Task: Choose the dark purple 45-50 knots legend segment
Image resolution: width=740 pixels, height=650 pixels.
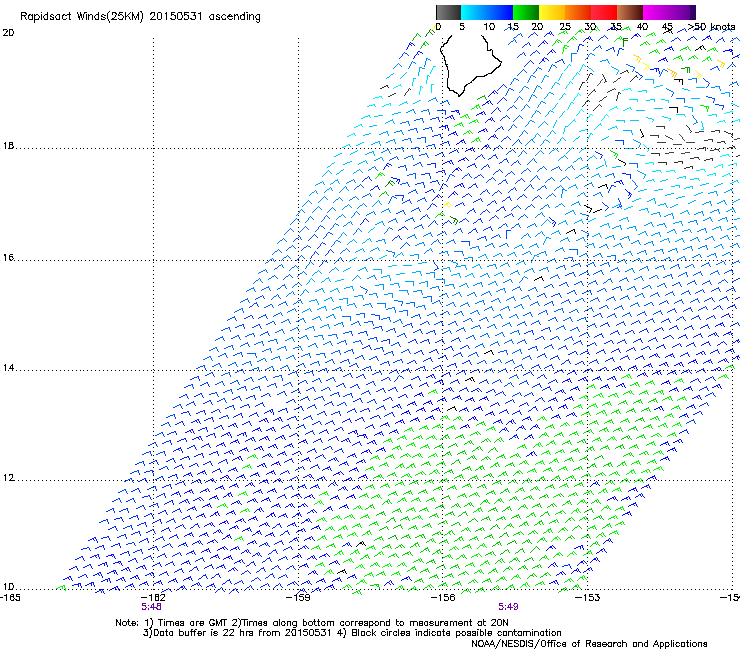Action: coord(682,12)
